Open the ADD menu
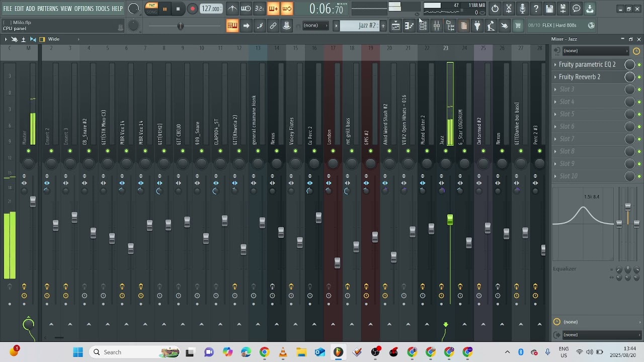 31,9
